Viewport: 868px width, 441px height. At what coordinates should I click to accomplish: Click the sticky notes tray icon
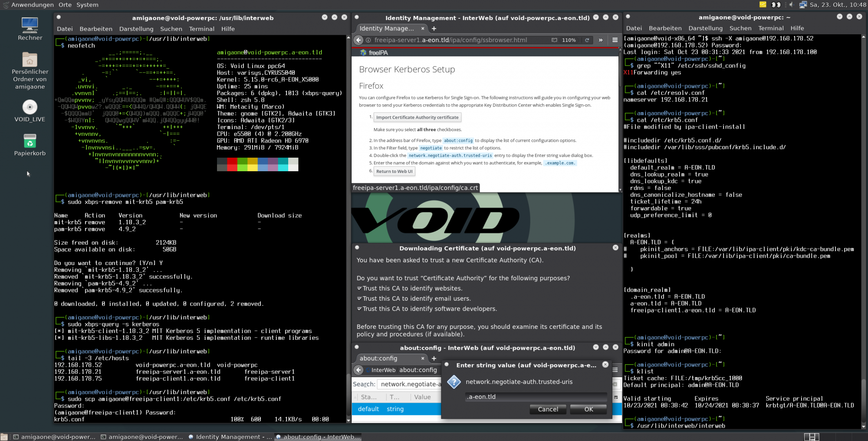coord(763,5)
